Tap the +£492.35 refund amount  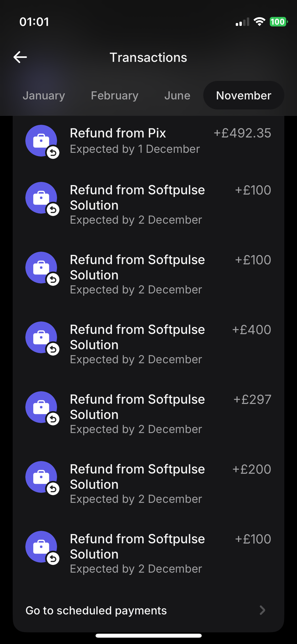pyautogui.click(x=242, y=133)
